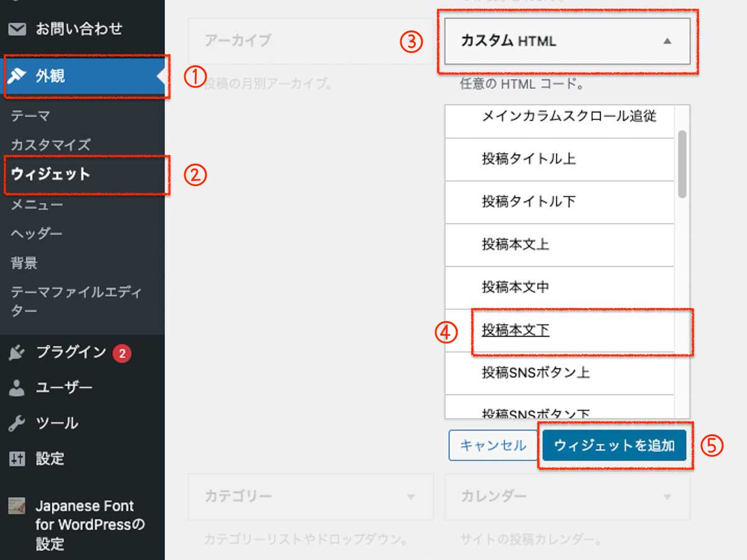Image resolution: width=747 pixels, height=560 pixels.
Task: Click the wrench icon for ツール
Action: pyautogui.click(x=17, y=424)
